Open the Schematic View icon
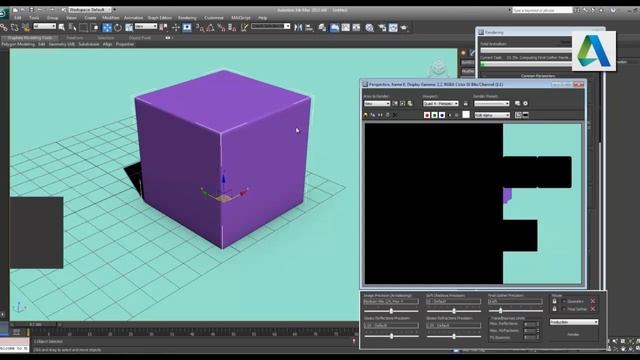 (356, 27)
